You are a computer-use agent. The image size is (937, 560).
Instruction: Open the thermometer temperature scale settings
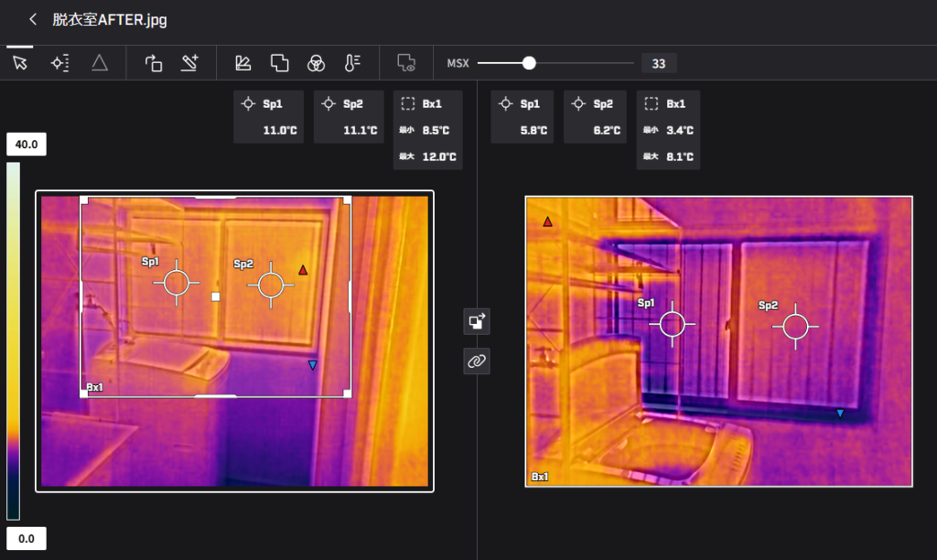tap(352, 63)
